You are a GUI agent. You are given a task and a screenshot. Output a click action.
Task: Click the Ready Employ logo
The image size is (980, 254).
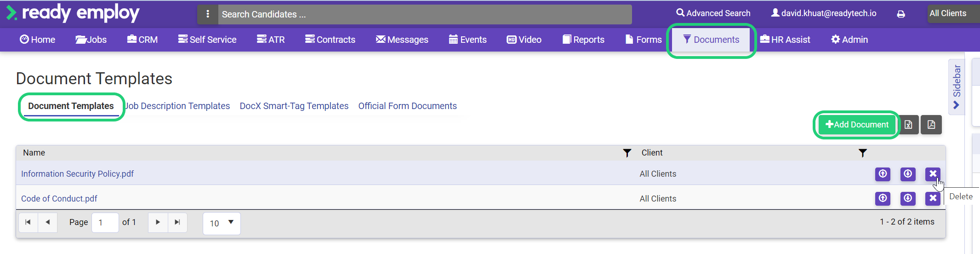73,13
